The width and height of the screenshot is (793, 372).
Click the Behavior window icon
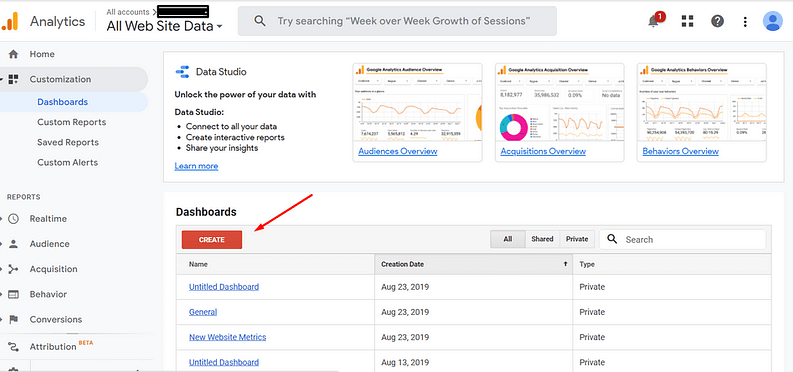(14, 295)
